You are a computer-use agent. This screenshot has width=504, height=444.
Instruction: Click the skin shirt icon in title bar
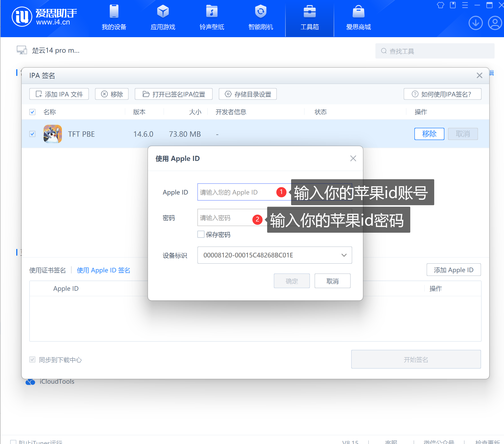pyautogui.click(x=440, y=5)
